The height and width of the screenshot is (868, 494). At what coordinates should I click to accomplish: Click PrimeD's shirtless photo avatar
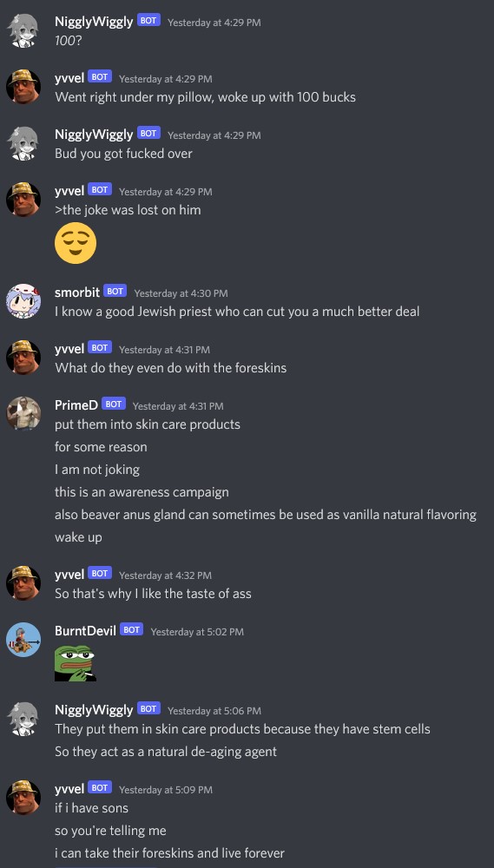tap(23, 413)
